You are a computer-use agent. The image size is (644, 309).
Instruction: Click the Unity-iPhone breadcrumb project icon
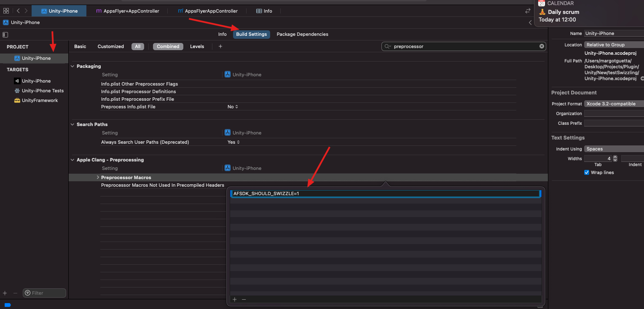point(6,22)
